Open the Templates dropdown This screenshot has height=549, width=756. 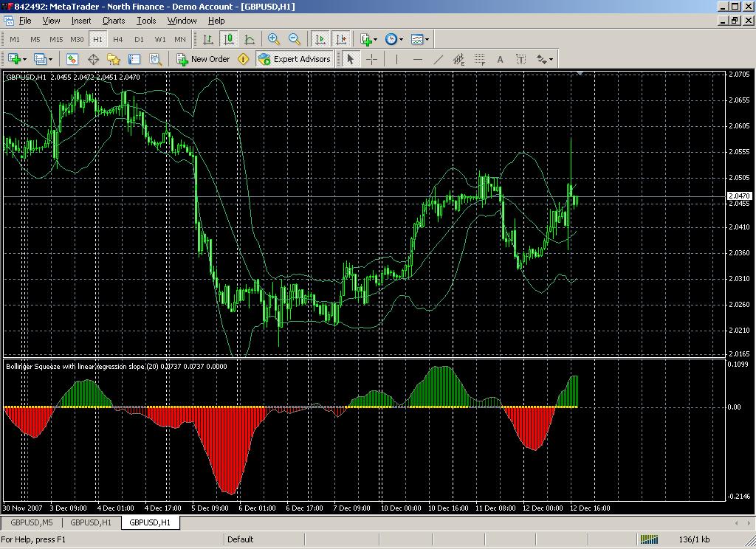tap(419, 40)
